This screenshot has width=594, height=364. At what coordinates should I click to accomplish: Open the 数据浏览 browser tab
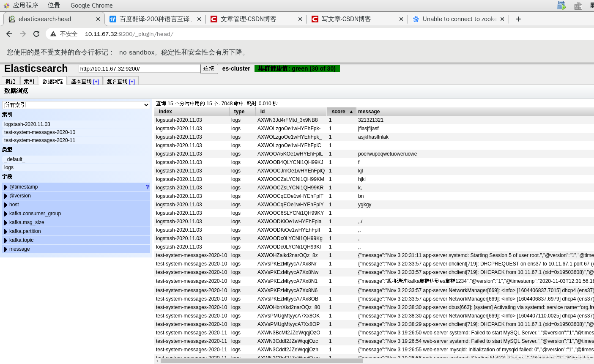point(52,81)
